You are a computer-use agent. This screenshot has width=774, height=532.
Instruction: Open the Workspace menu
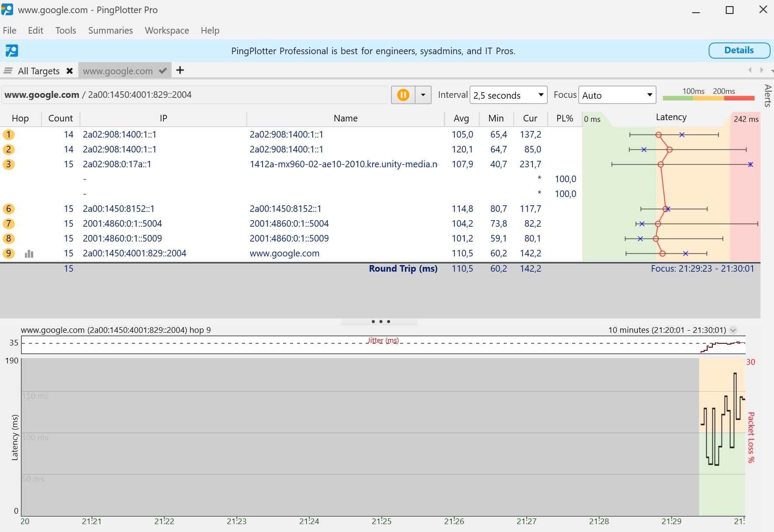[167, 31]
